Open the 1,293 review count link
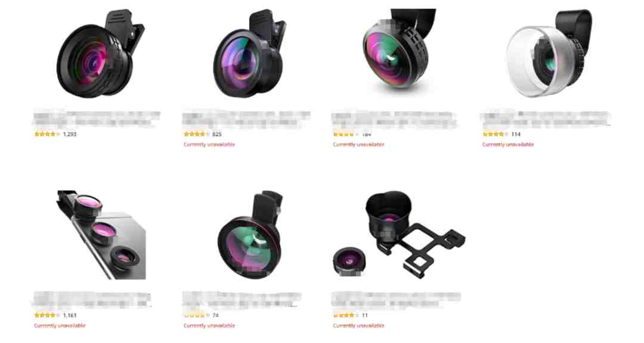This screenshot has width=644, height=343. click(69, 134)
